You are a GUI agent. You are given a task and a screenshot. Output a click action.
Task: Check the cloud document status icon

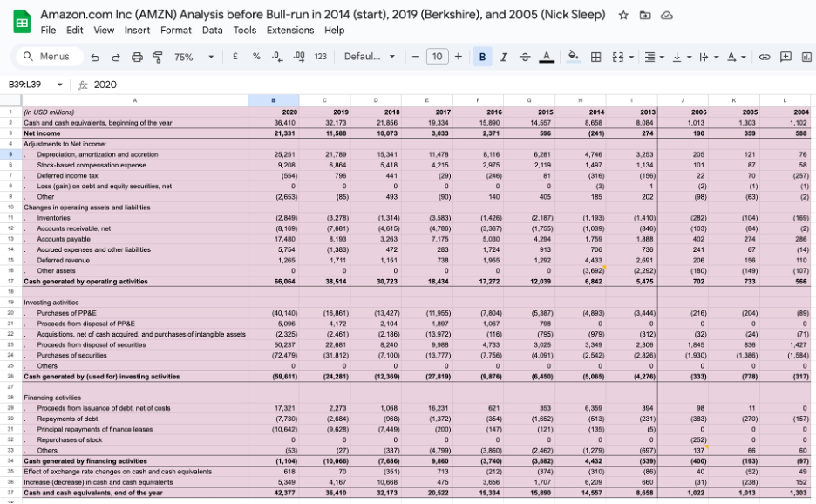(667, 15)
